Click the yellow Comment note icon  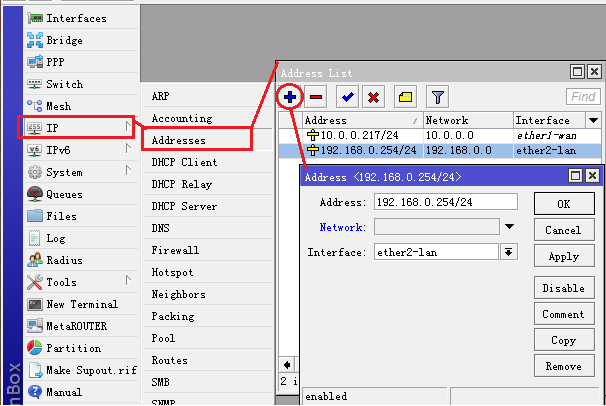click(x=405, y=97)
